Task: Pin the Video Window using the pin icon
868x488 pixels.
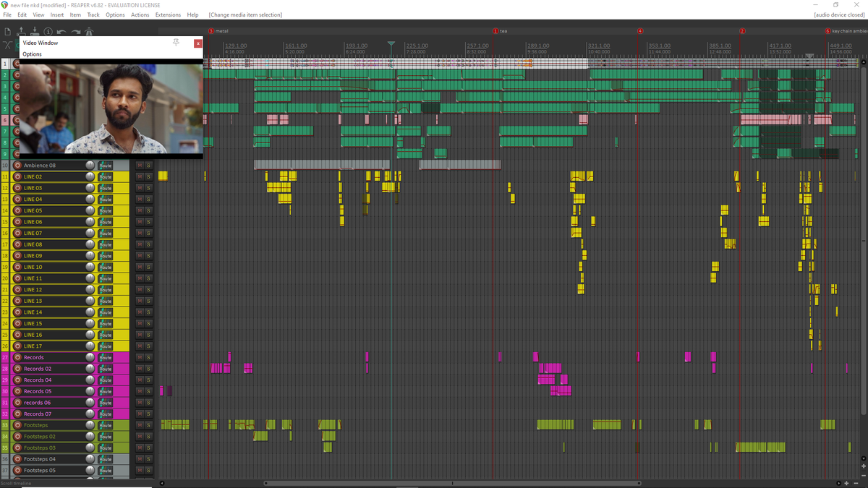Action: 176,43
